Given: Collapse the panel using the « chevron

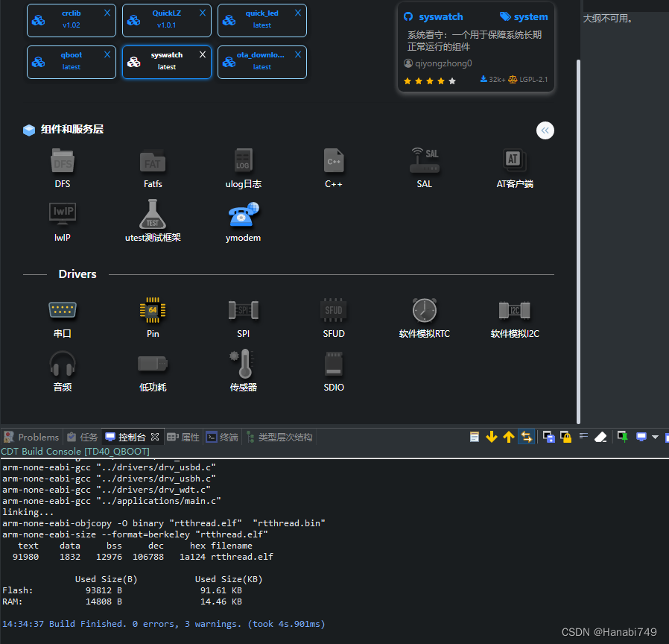Looking at the screenshot, I should 545,130.
